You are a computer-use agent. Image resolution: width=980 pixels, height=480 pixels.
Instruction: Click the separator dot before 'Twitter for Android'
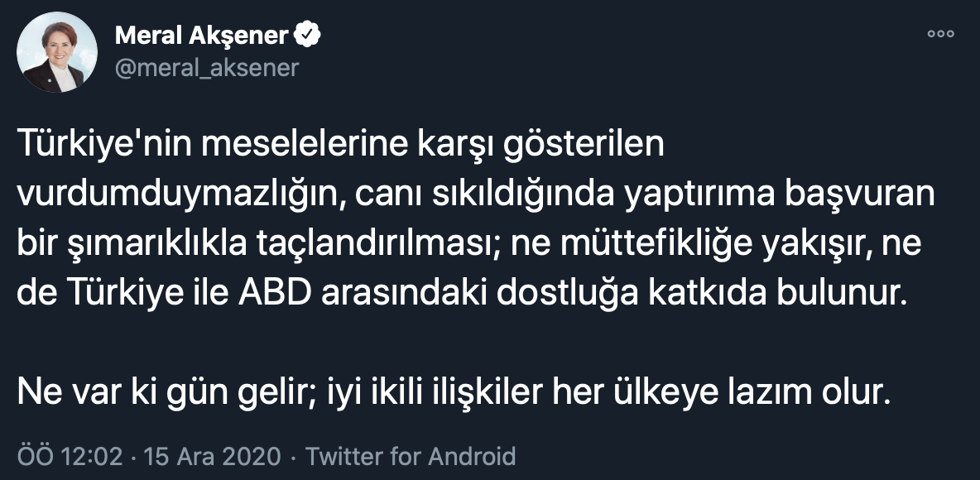click(x=291, y=454)
